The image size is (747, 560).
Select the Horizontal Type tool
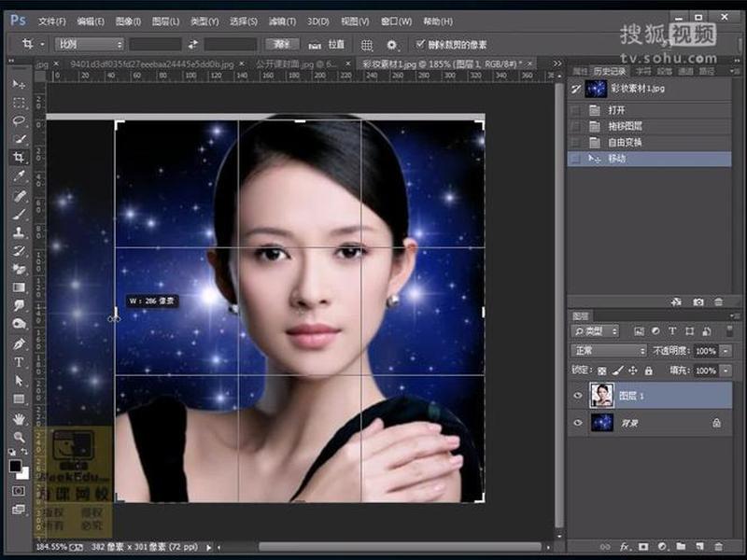pos(19,362)
